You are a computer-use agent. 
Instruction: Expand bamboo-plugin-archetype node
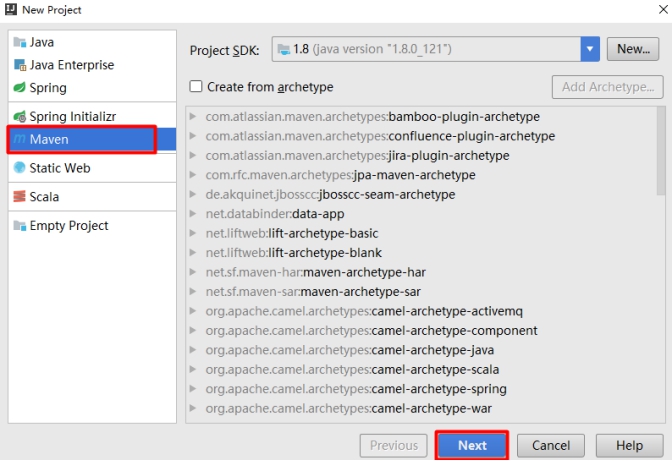(193, 116)
